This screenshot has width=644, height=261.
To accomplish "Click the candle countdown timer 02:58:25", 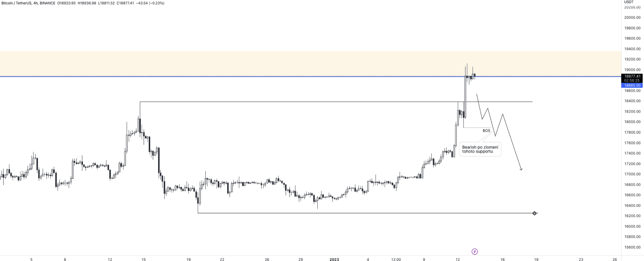I will pyautogui.click(x=632, y=81).
